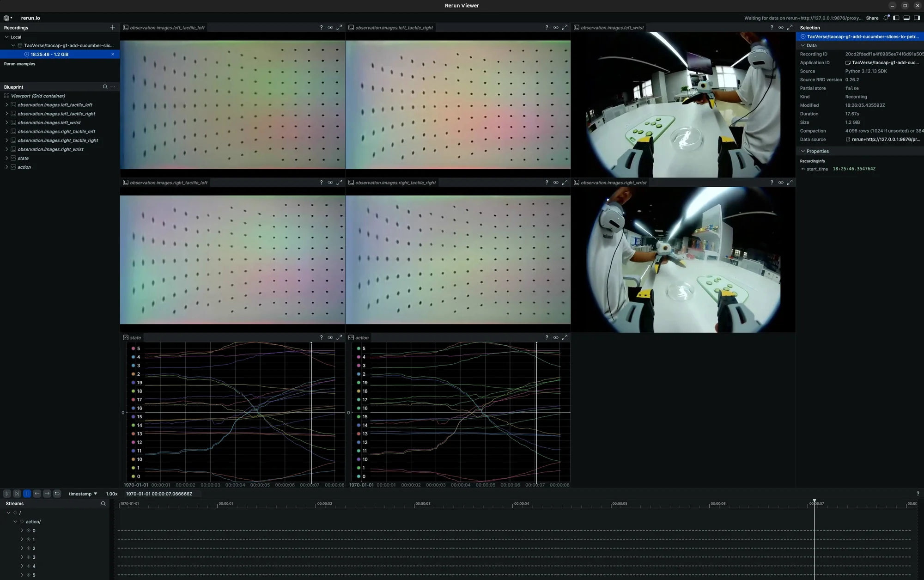Maximize the right_wrist camera view
Screen dimensions: 924x580
(x=790, y=183)
